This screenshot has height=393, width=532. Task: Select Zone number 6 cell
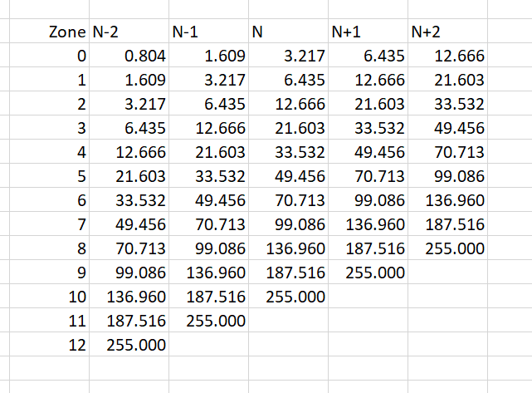(x=50, y=199)
